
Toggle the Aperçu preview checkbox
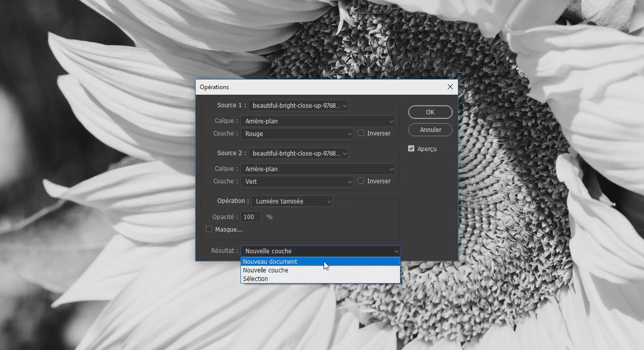pyautogui.click(x=411, y=149)
